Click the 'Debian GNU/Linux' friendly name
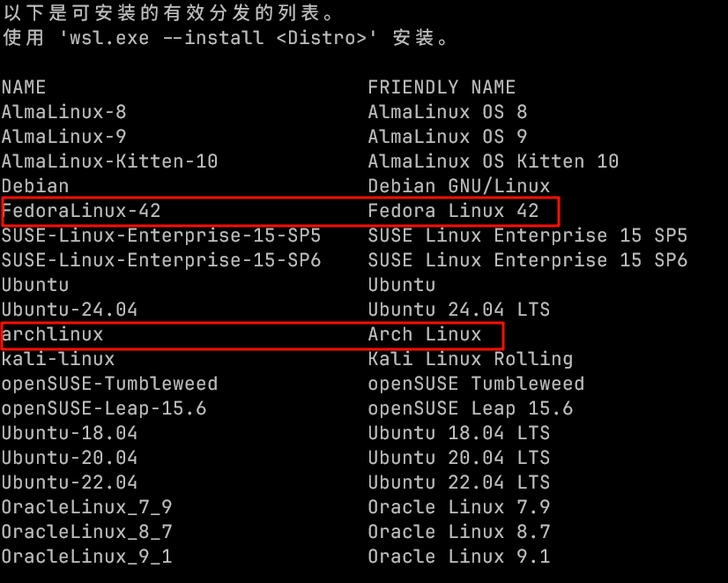 (x=458, y=186)
